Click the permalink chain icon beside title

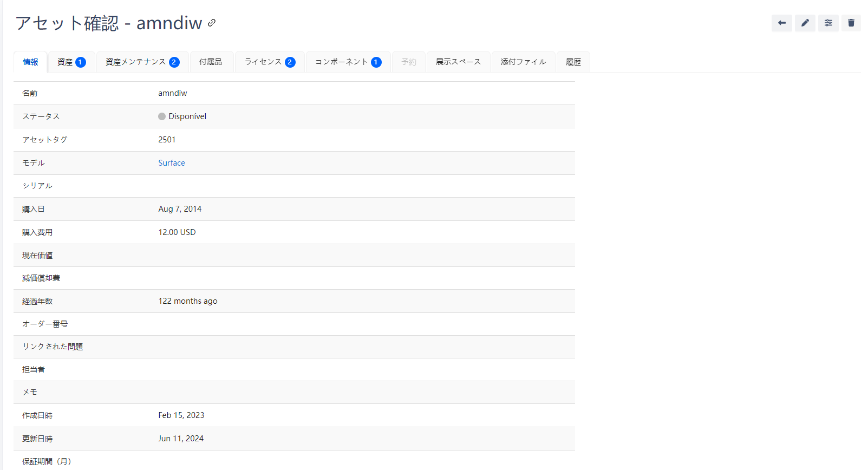coord(212,23)
